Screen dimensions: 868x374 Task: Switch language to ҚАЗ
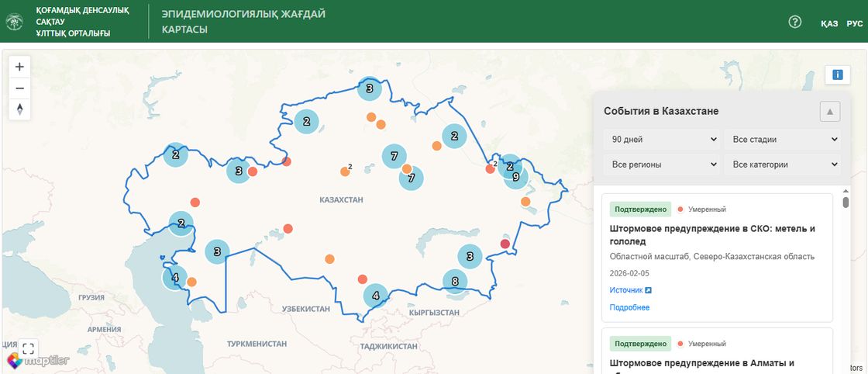pyautogui.click(x=829, y=23)
